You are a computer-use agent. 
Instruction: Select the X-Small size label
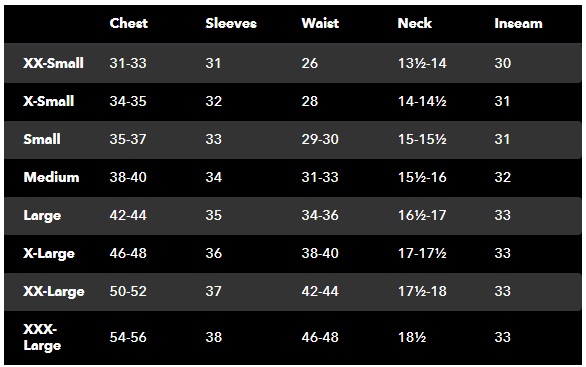click(x=49, y=101)
